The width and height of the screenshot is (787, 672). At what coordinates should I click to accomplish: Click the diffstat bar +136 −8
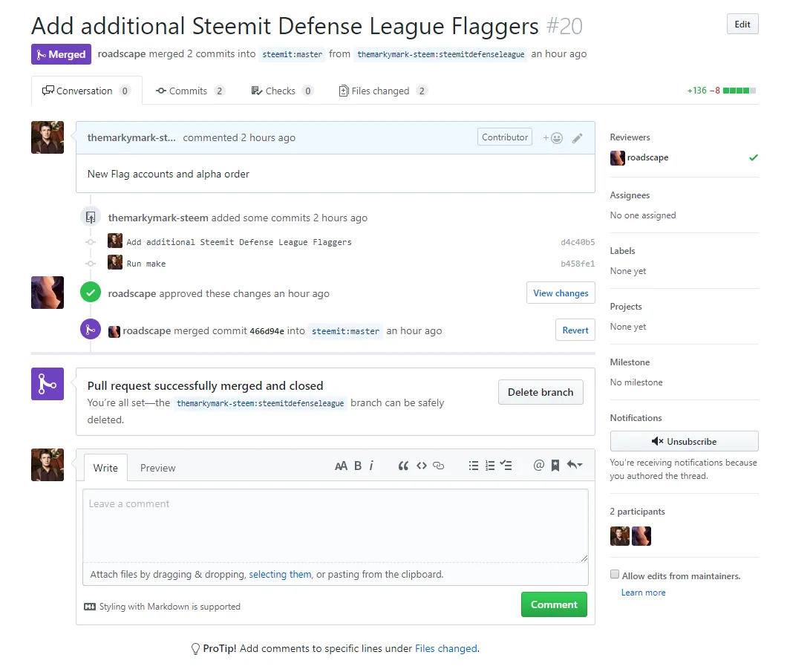(x=721, y=91)
